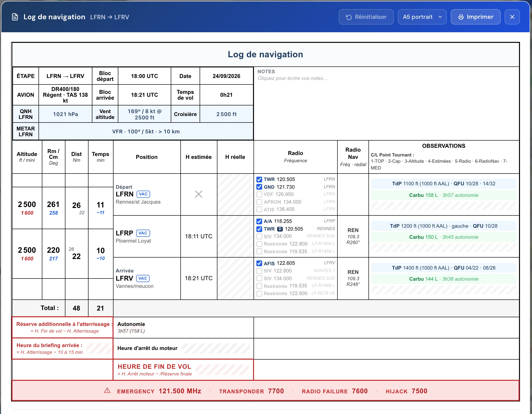Uncheck TWR 120.505 RENNES frequency
532x414 pixels.
click(x=259, y=229)
